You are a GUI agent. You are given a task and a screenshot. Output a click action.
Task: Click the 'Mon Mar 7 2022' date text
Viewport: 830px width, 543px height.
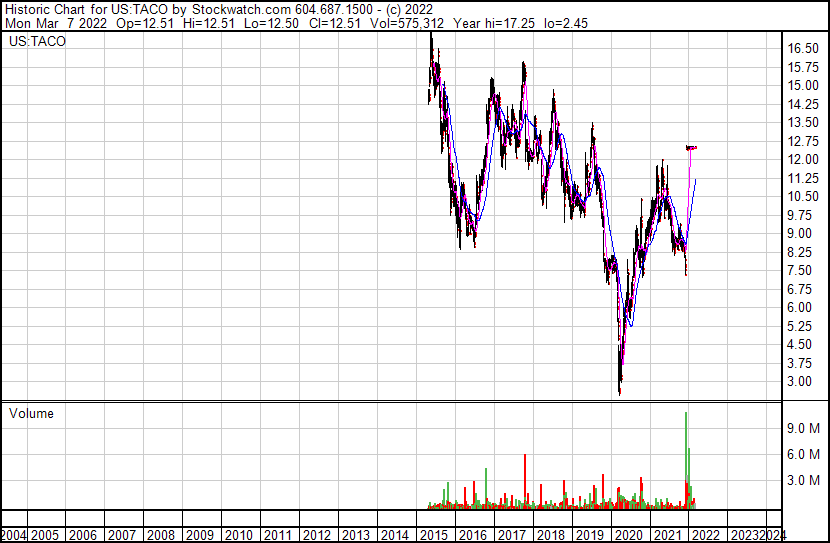pos(56,23)
